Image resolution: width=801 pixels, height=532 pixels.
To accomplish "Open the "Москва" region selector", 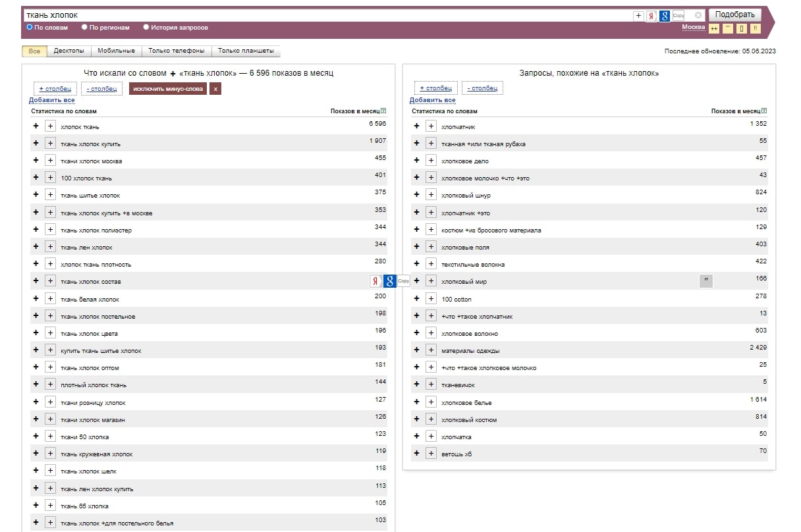I will coord(693,27).
